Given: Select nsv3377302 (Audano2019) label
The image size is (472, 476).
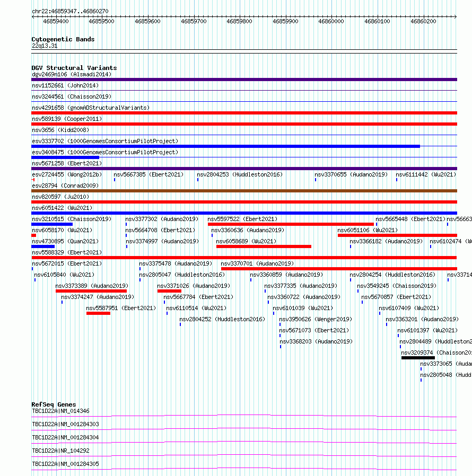Looking at the screenshot, I should (162, 219).
